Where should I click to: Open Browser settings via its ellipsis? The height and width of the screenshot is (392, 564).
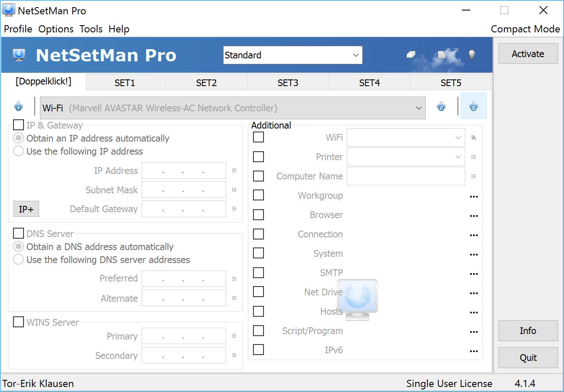pos(474,216)
